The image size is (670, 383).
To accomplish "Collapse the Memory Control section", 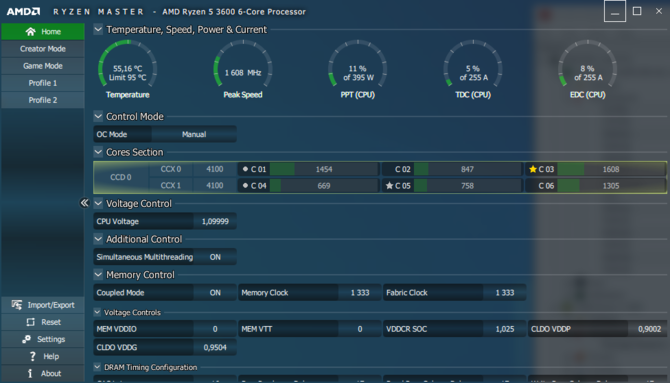I will [98, 274].
